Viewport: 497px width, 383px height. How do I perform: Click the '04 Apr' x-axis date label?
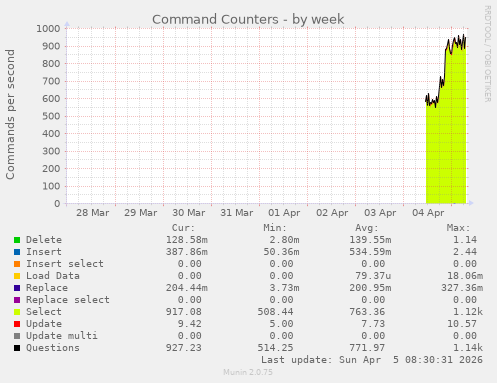[x=428, y=213]
